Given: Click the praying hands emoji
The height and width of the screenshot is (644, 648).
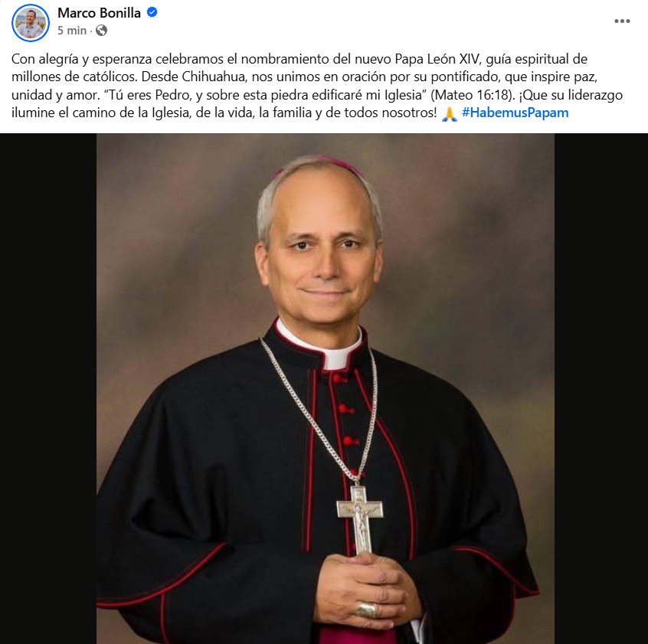Looking at the screenshot, I should (x=449, y=113).
